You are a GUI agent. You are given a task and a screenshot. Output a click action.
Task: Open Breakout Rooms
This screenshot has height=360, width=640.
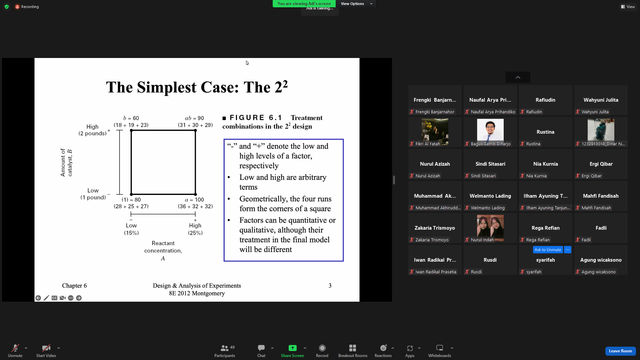coord(353,350)
